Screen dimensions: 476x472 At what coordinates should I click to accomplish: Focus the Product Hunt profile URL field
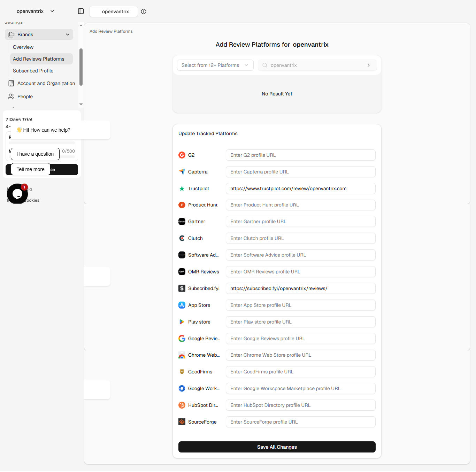pyautogui.click(x=301, y=205)
